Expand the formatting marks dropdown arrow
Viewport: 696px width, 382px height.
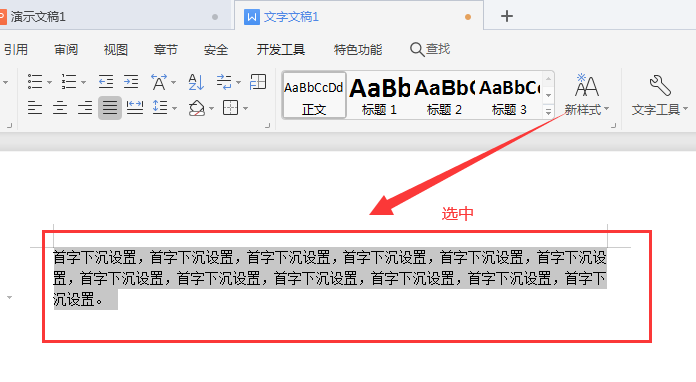238,83
